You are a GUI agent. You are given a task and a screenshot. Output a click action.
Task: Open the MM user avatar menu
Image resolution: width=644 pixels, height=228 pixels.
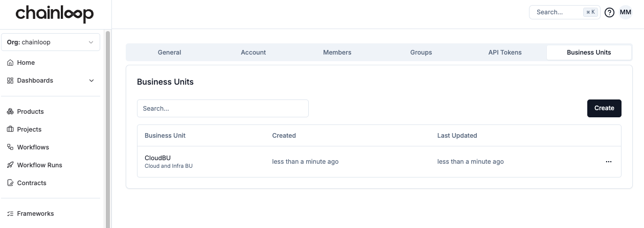[626, 12]
